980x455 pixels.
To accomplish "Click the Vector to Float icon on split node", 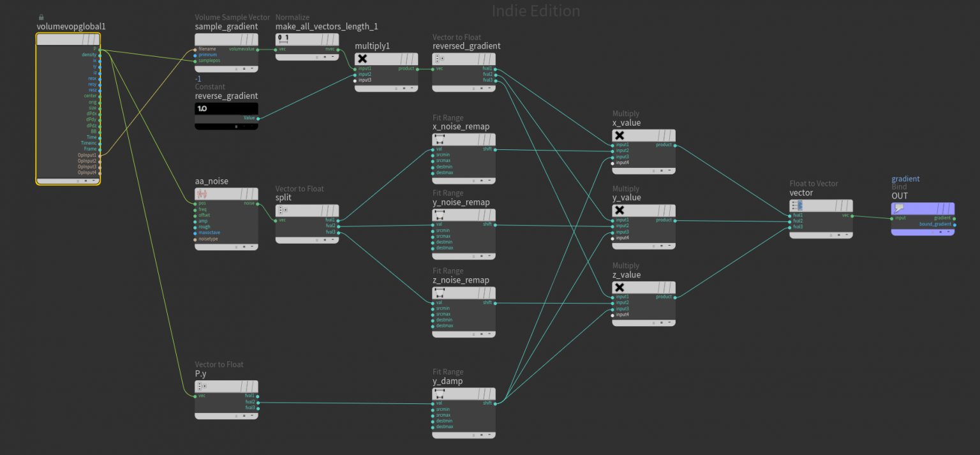I will [x=283, y=209].
